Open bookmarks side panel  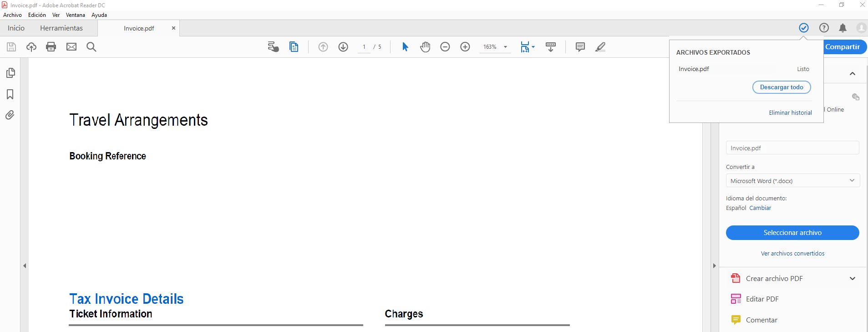coord(10,94)
